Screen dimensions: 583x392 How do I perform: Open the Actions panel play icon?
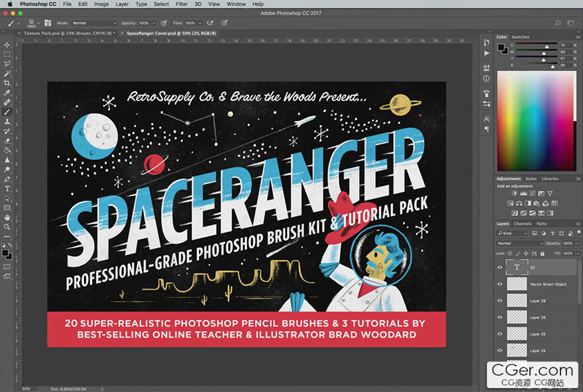pyautogui.click(x=486, y=53)
